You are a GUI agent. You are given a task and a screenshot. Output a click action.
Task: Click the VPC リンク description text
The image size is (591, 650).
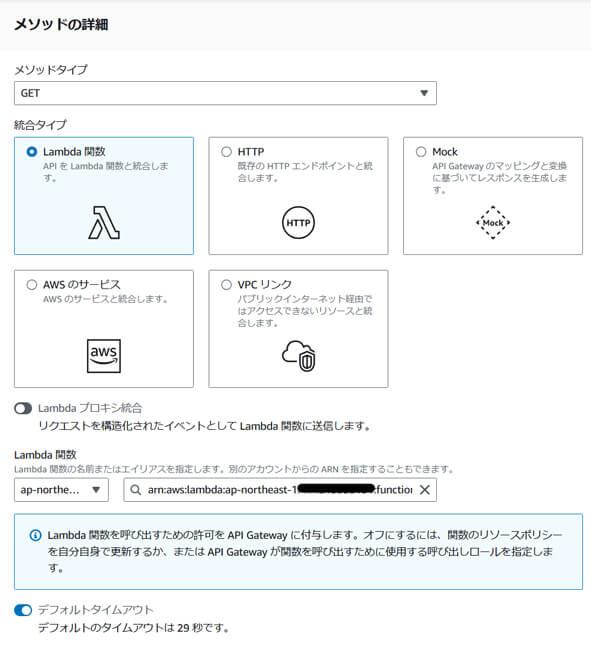[x=305, y=311]
